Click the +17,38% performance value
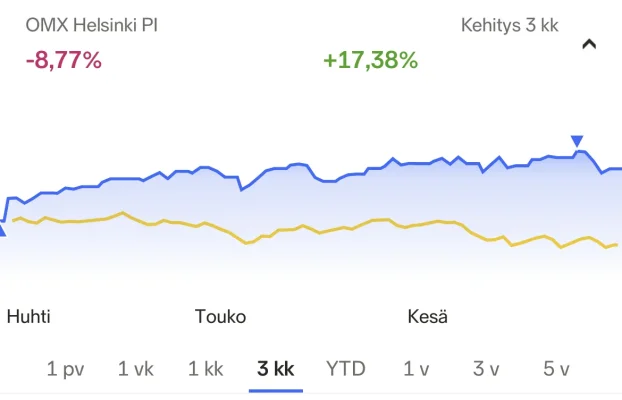This screenshot has height=400, width=622. coord(370,60)
